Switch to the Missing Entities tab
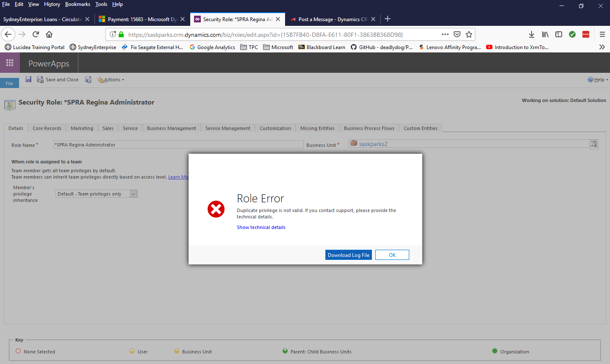The image size is (610, 364). click(317, 128)
